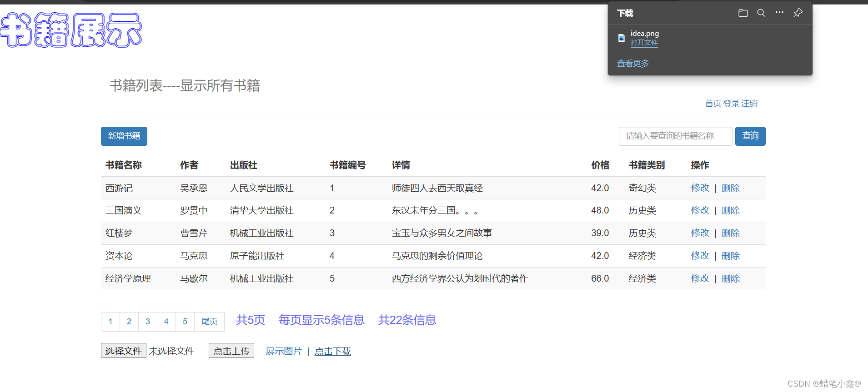Select the 经济学原理 book name cell
Image resolution: width=868 pixels, height=392 pixels.
click(x=128, y=278)
